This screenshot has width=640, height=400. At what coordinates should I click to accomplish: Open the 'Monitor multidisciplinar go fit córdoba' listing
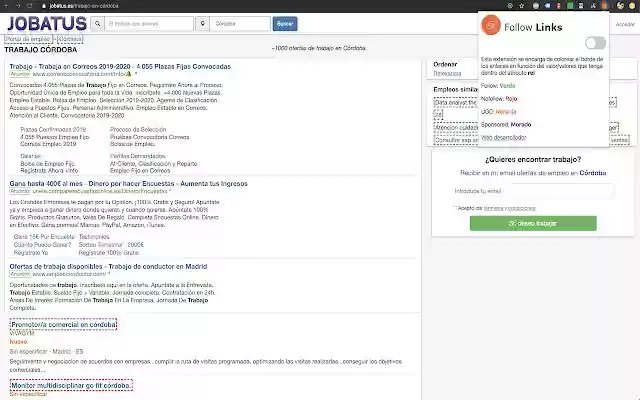71,385
